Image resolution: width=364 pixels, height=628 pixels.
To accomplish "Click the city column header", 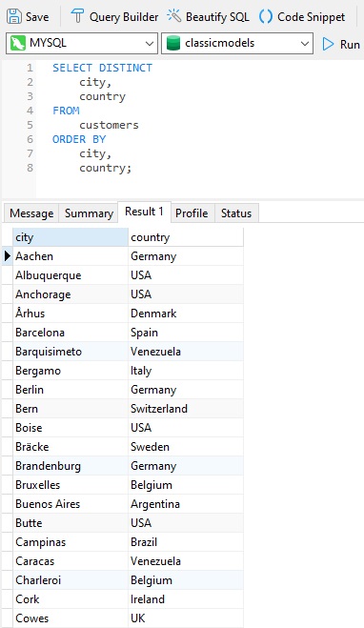I will (71, 237).
